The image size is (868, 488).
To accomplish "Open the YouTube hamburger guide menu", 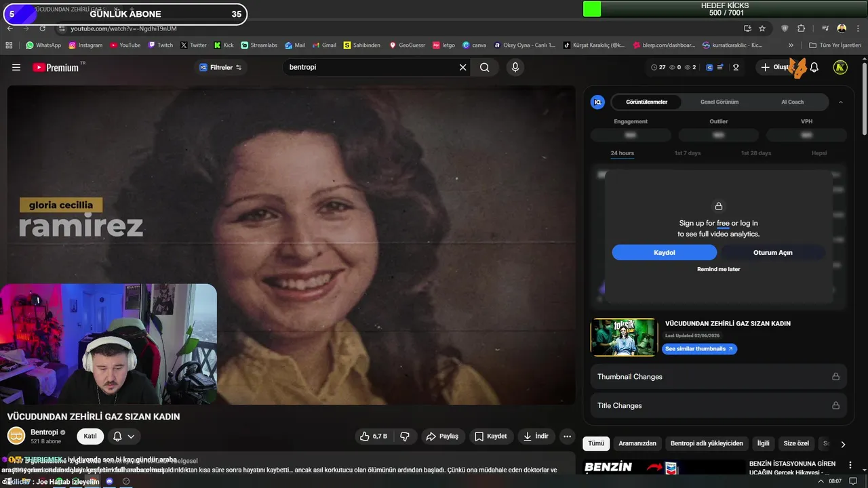I will tap(16, 67).
